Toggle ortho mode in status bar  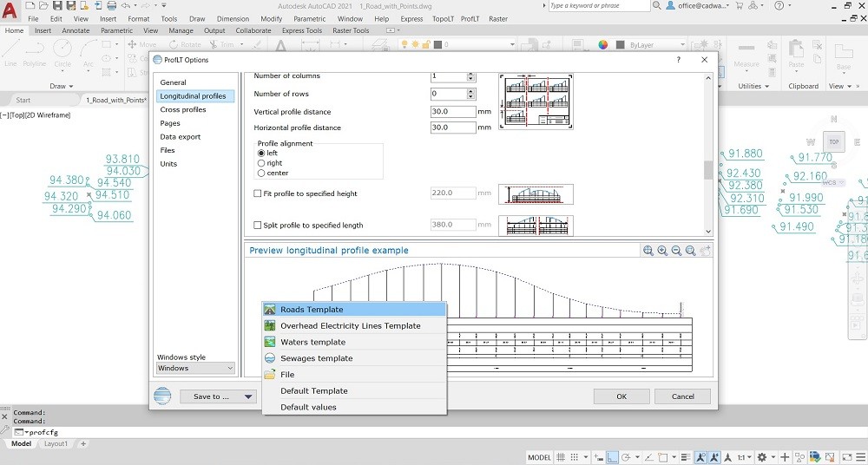click(x=612, y=457)
